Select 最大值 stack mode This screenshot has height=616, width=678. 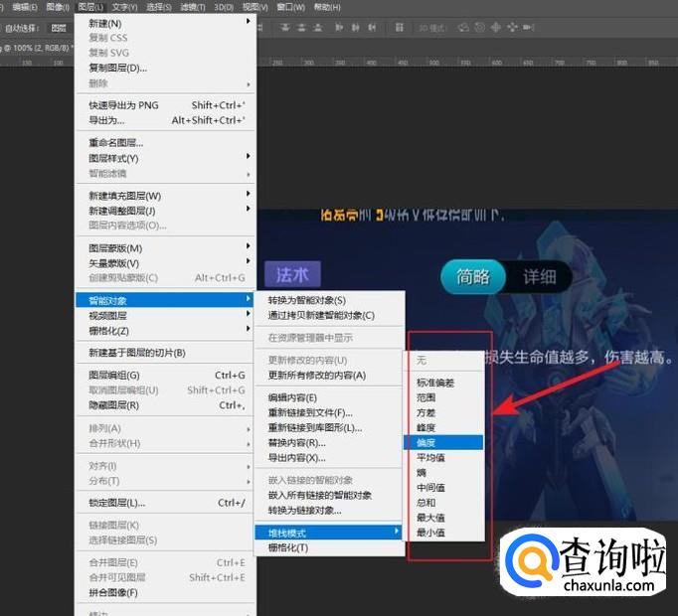click(x=443, y=518)
